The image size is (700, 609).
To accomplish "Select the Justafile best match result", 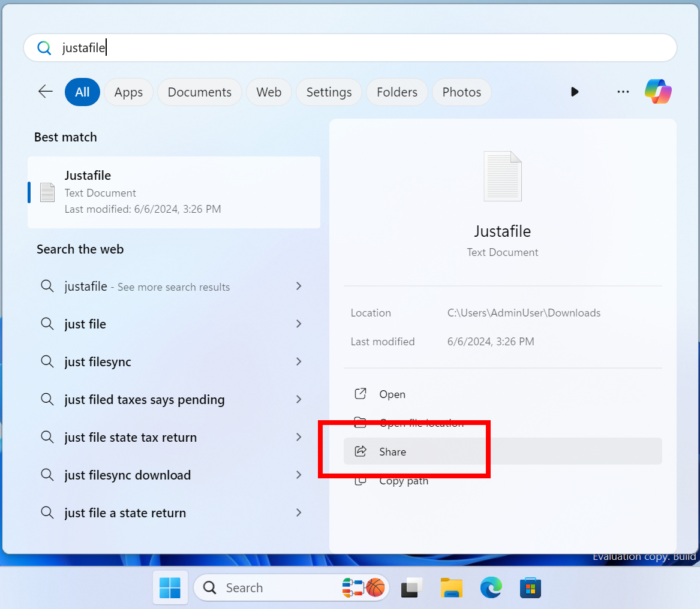I will [174, 192].
